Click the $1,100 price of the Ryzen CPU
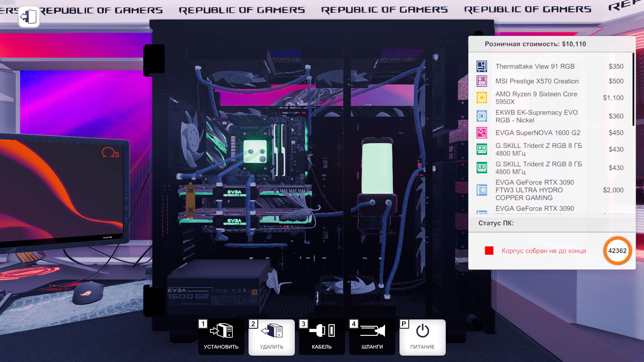 (x=613, y=98)
